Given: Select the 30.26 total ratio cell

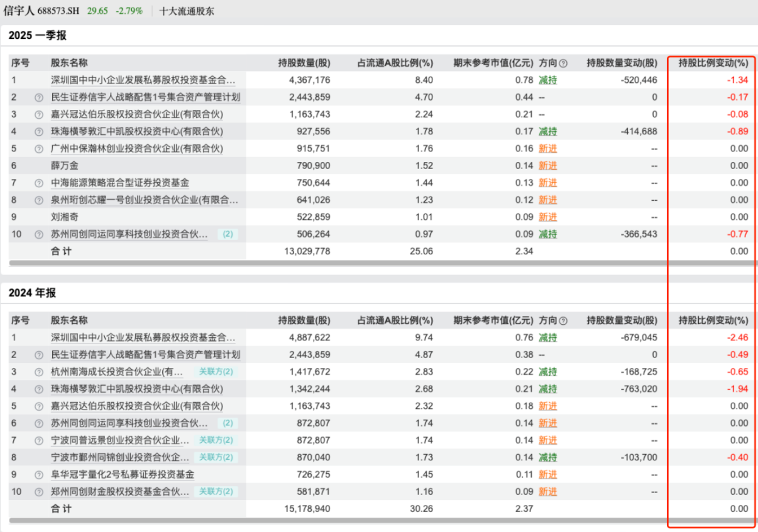Looking at the screenshot, I should click(421, 509).
